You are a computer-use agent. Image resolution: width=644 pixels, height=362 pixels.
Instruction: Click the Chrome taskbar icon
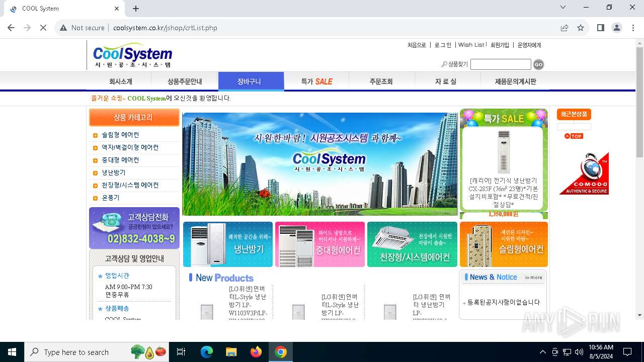click(x=281, y=352)
